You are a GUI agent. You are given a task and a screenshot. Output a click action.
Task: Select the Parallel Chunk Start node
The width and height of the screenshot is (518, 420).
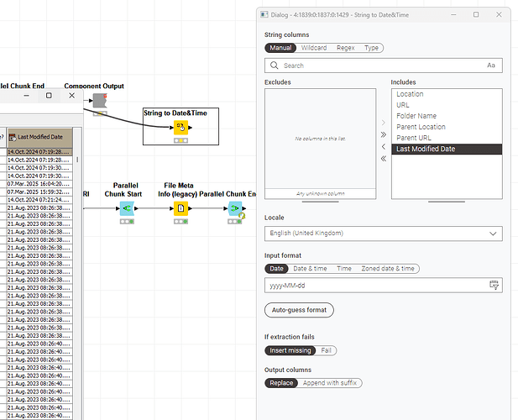pyautogui.click(x=126, y=208)
